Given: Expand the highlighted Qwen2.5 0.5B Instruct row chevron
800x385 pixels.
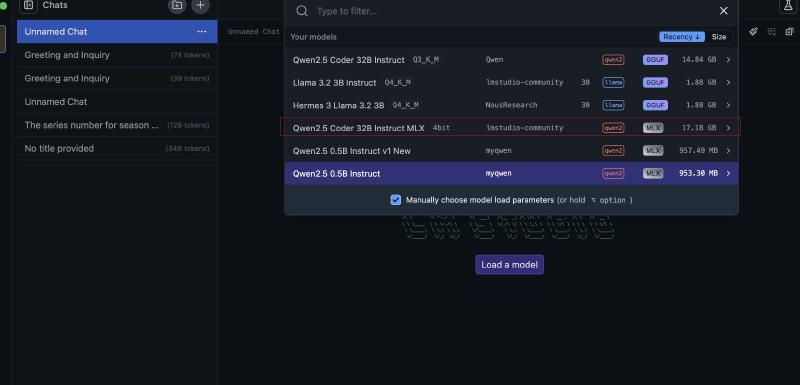Looking at the screenshot, I should coord(728,173).
